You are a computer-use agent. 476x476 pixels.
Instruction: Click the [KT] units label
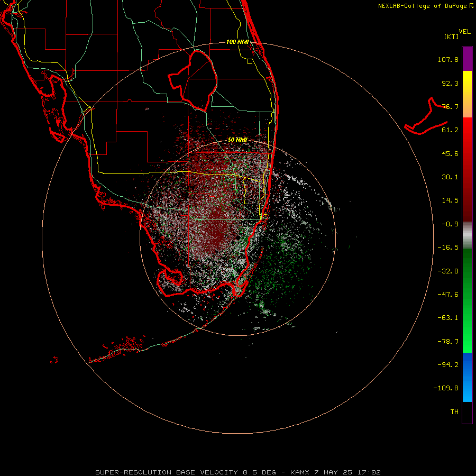(x=452, y=36)
